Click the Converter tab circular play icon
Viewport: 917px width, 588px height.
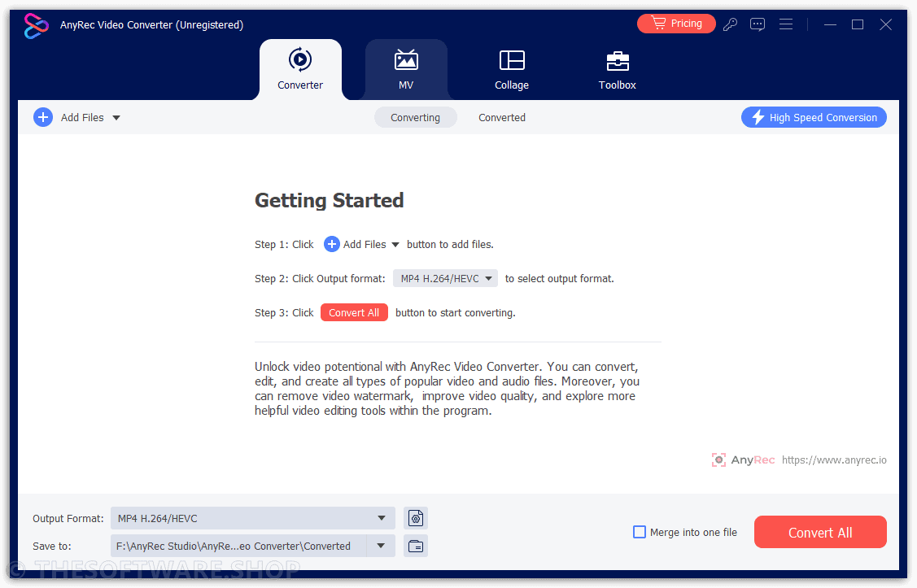tap(300, 59)
